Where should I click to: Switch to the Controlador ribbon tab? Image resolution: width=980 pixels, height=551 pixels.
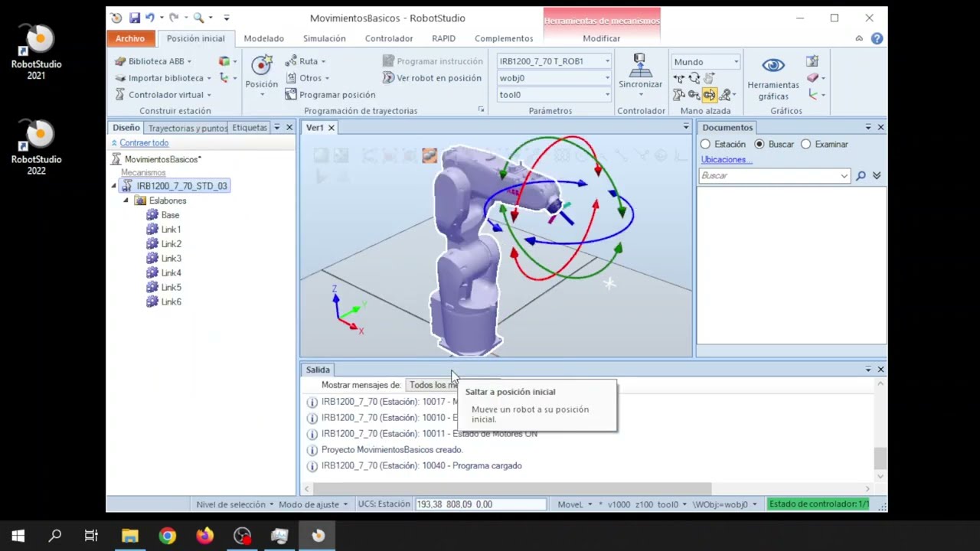coord(389,38)
